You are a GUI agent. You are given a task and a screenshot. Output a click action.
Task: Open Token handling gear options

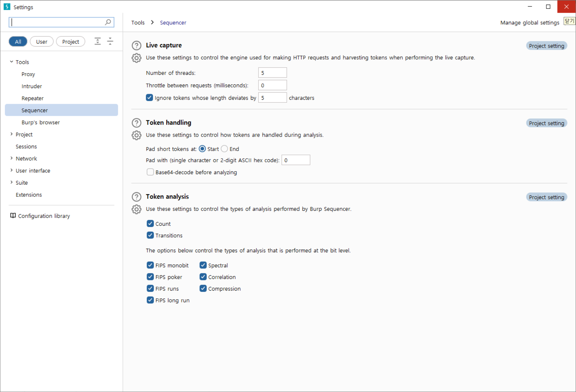click(136, 135)
